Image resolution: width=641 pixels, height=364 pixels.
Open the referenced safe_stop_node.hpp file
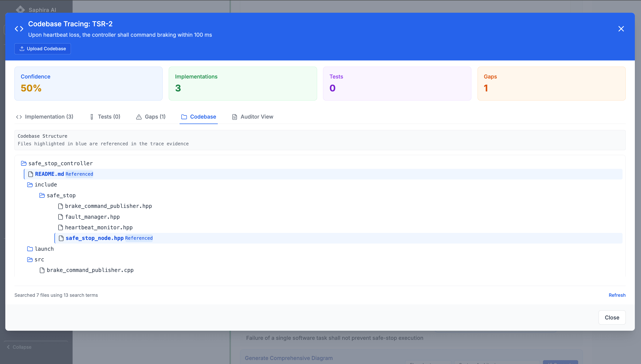[94, 238]
